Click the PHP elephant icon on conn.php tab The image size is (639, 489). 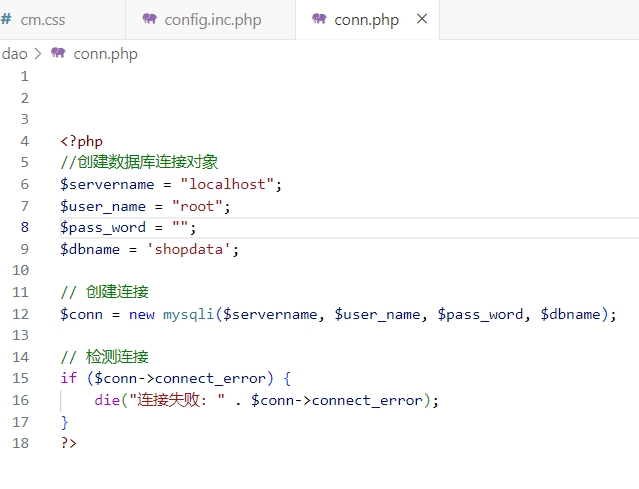tap(319, 19)
